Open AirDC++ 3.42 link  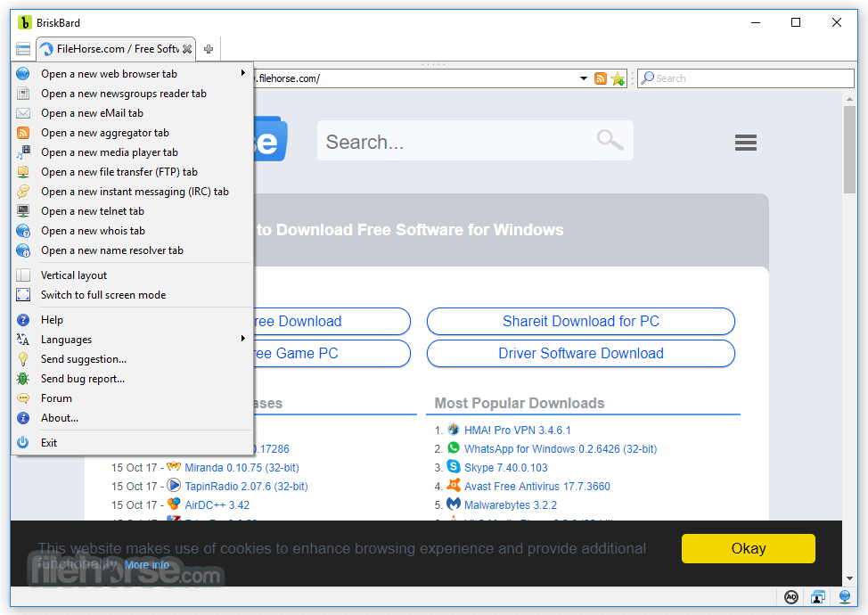click(x=217, y=505)
